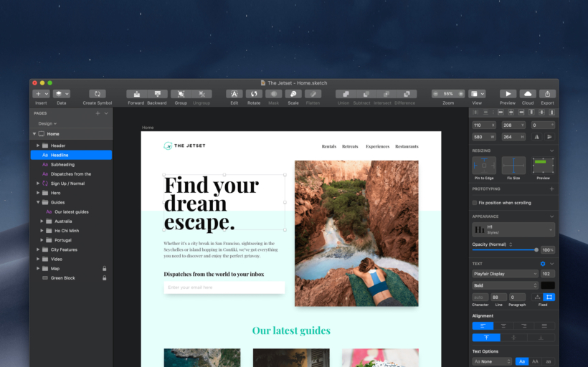Add a new page with plus icon
This screenshot has height=367, width=588.
[98, 113]
